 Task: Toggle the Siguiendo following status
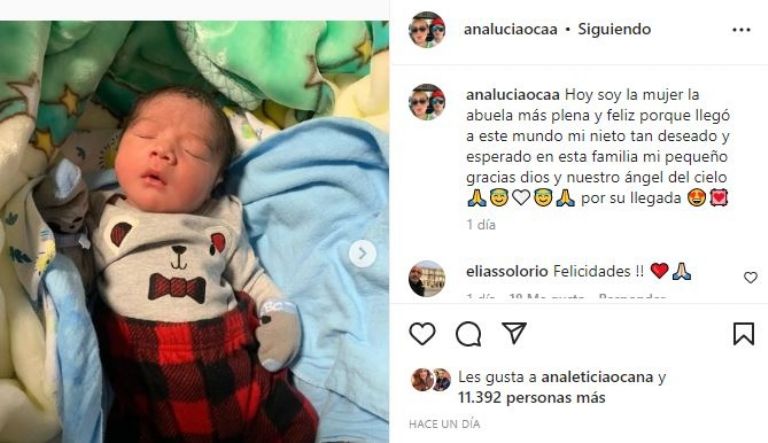614,29
